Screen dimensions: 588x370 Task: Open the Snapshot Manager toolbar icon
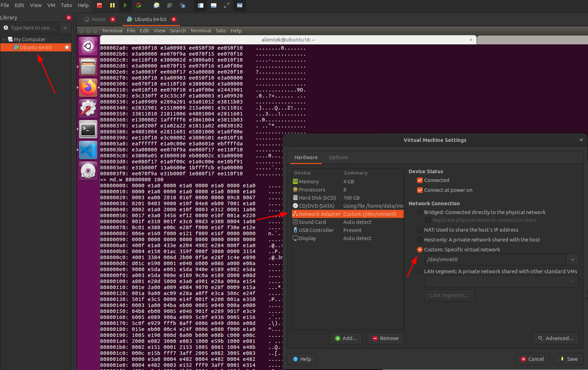coord(183,6)
